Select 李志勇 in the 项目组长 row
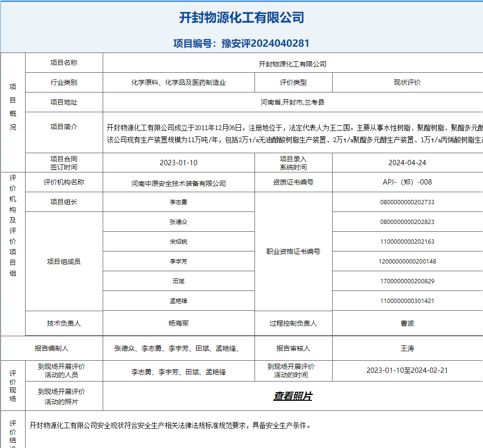Screen dimensions: 483x448 179,202
